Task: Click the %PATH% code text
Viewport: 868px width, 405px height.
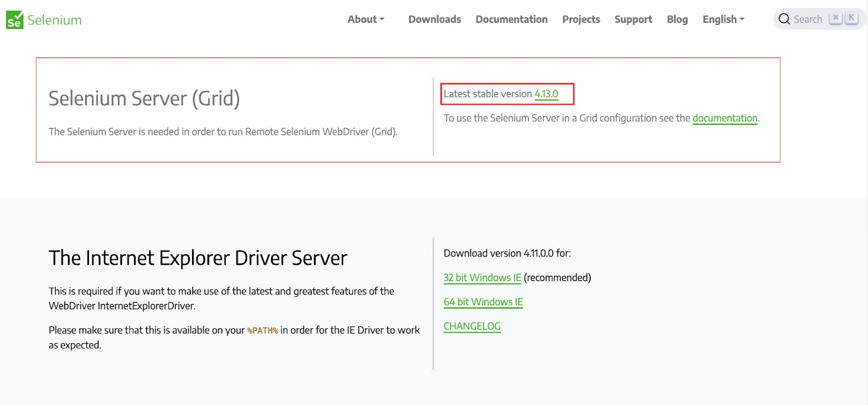Action: coord(263,331)
